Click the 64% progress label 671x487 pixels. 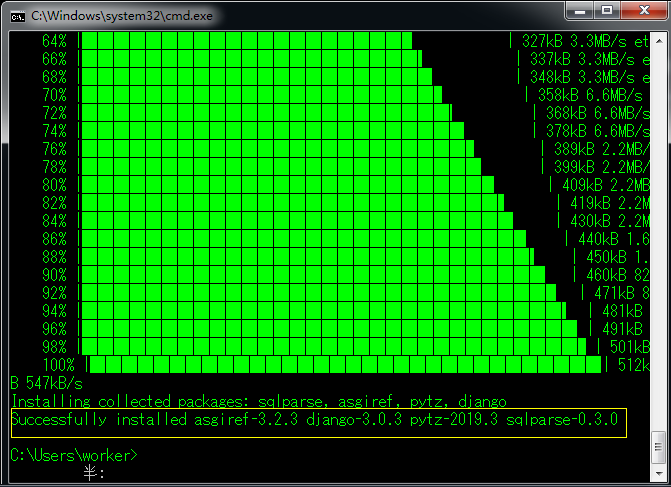point(54,41)
